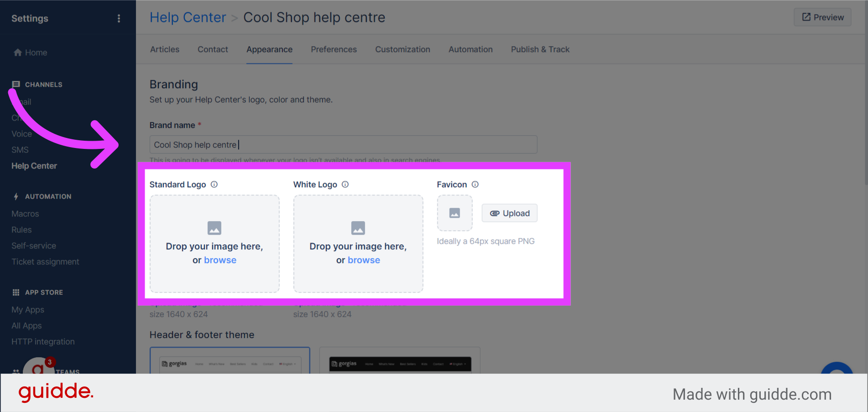Select the light header & footer theme

click(230, 361)
